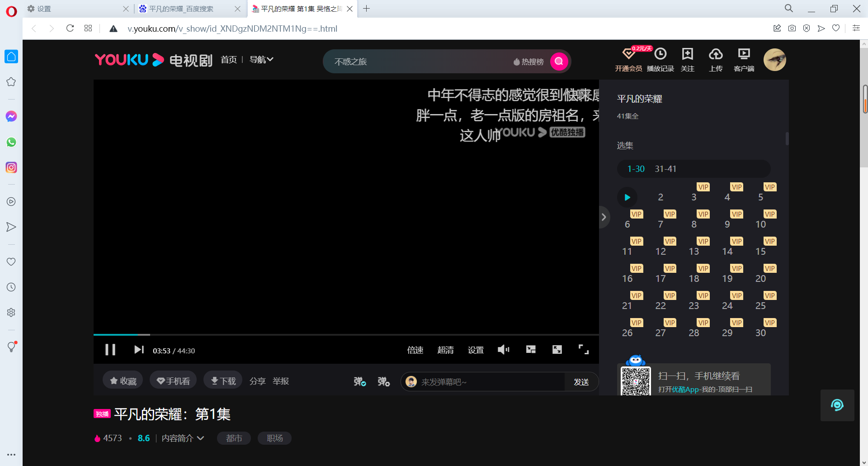Open Opera sidebar history clock icon
This screenshot has width=868, height=466.
tap(11, 287)
